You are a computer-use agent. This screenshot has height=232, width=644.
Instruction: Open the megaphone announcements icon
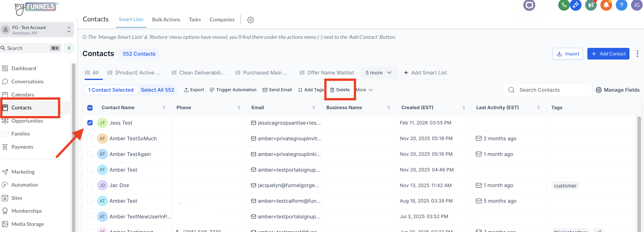tap(591, 5)
